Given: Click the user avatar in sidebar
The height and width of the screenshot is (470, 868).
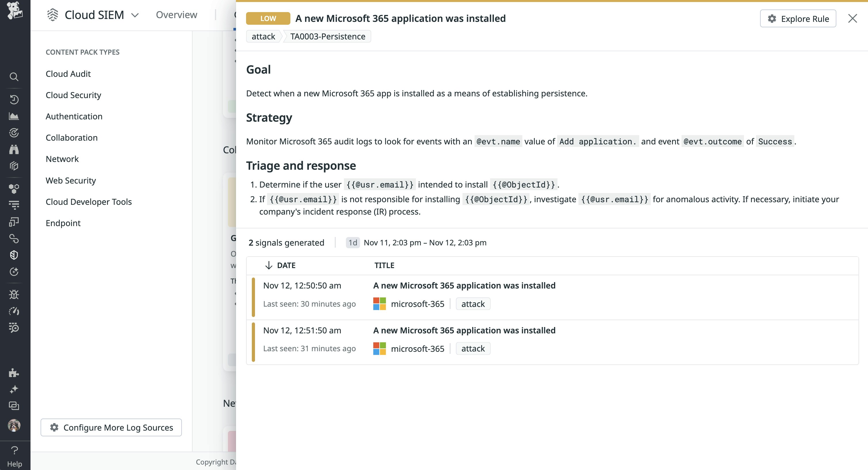Looking at the screenshot, I should 14,425.
